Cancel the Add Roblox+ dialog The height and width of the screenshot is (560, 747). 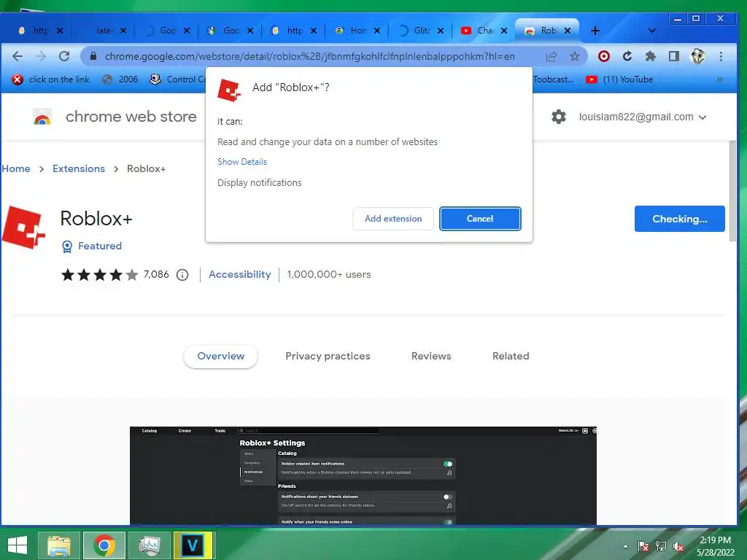[x=480, y=219]
